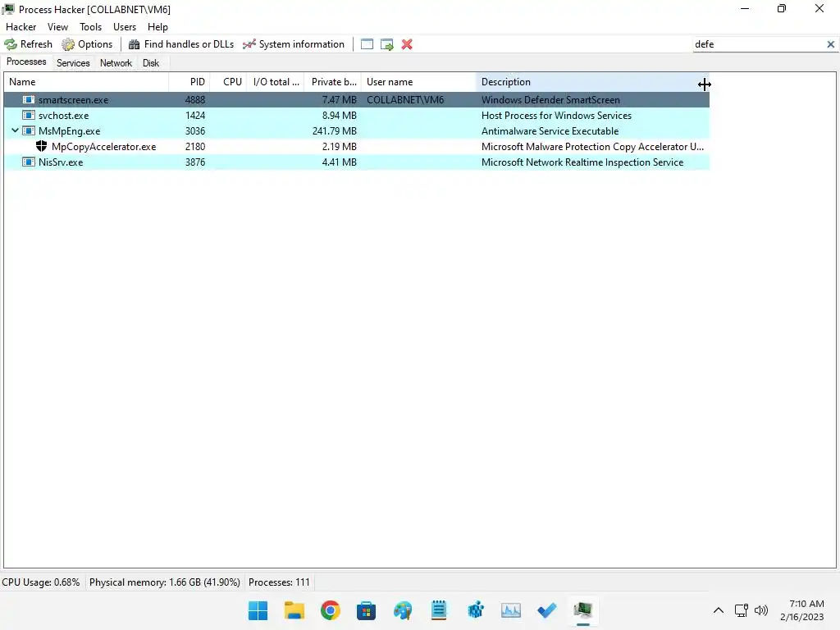Click the 241.79 MB private bytes value

pos(335,130)
